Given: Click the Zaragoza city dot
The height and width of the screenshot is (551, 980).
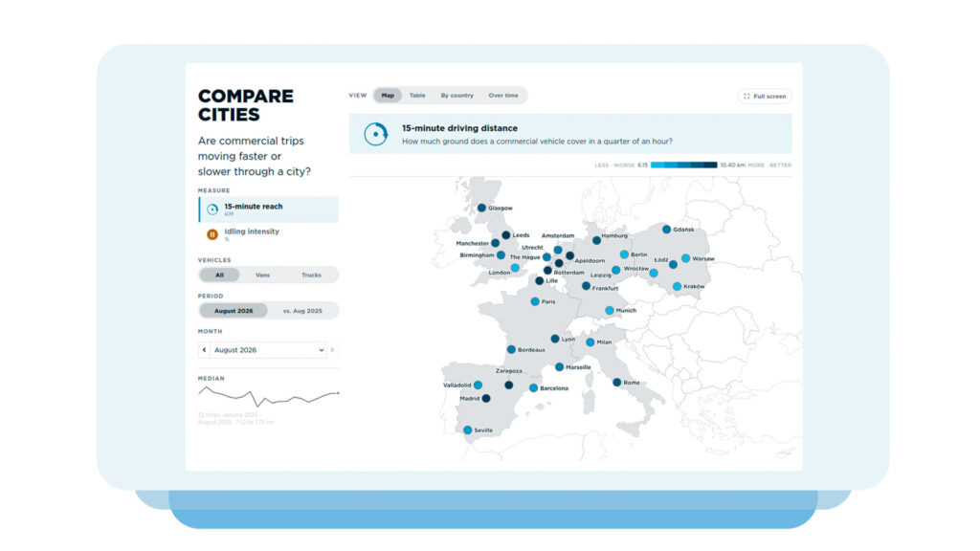Looking at the screenshot, I should (509, 386).
